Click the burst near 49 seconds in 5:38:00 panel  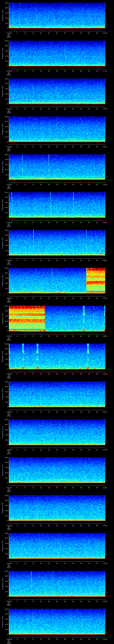pos(88,356)
